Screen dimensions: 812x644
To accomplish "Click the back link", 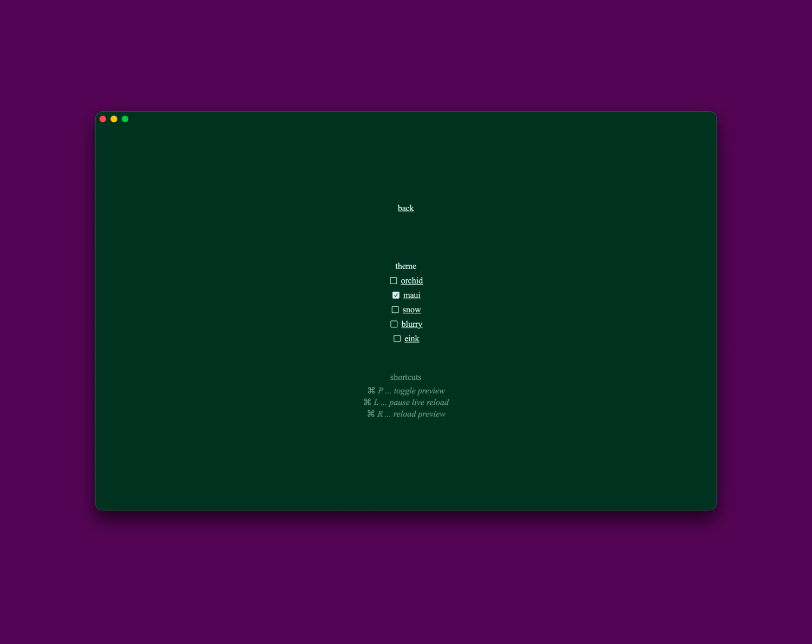I will (405, 208).
